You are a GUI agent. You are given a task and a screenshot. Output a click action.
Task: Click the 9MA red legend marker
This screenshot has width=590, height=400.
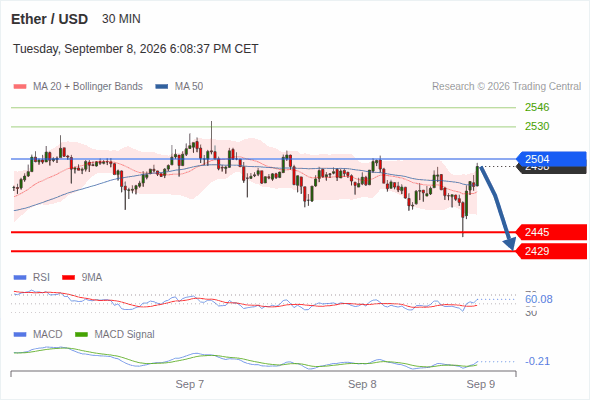tap(68, 278)
